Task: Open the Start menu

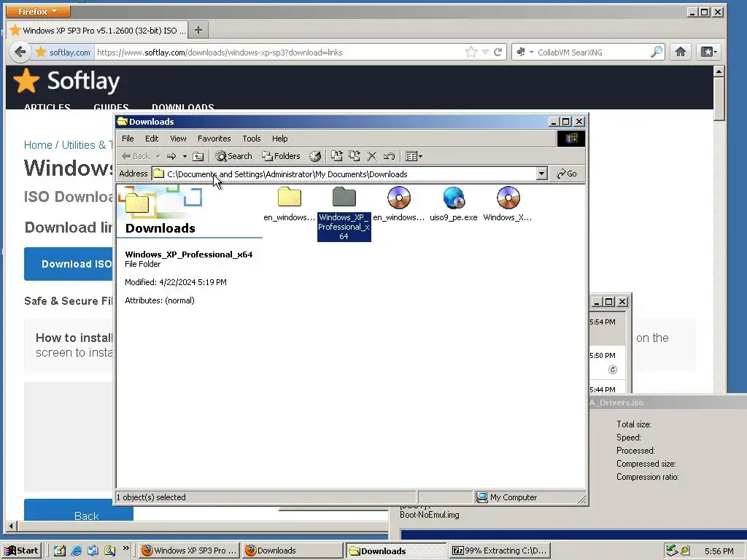Action: pos(21,551)
